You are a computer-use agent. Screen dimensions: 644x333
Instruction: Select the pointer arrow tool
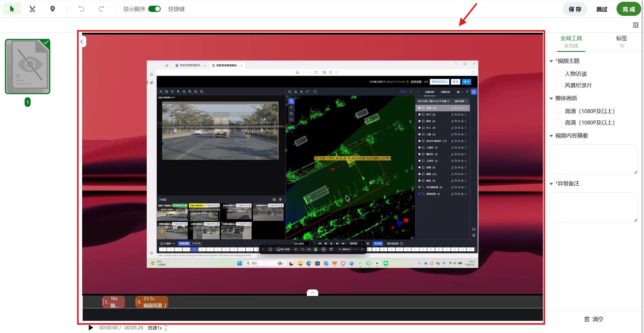(x=12, y=9)
